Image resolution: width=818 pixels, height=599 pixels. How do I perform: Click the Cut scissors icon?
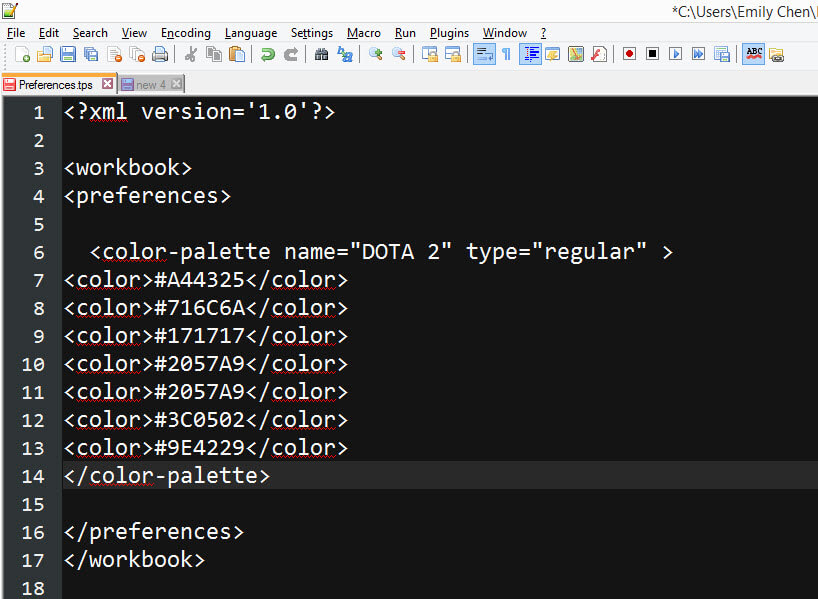(190, 54)
